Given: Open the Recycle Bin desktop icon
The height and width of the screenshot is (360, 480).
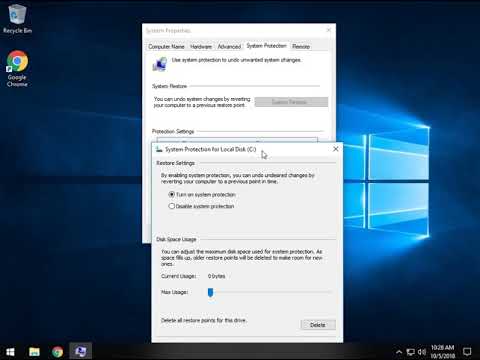Looking at the screenshot, I should tap(17, 19).
